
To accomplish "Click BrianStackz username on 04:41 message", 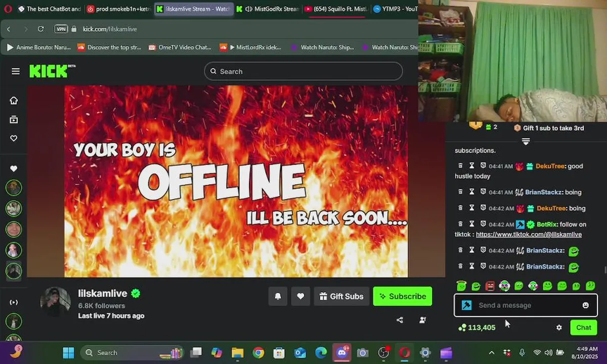I will [x=544, y=192].
